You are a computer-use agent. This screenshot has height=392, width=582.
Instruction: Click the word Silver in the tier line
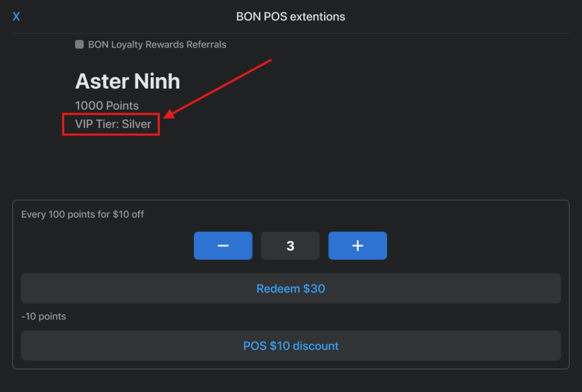(136, 124)
